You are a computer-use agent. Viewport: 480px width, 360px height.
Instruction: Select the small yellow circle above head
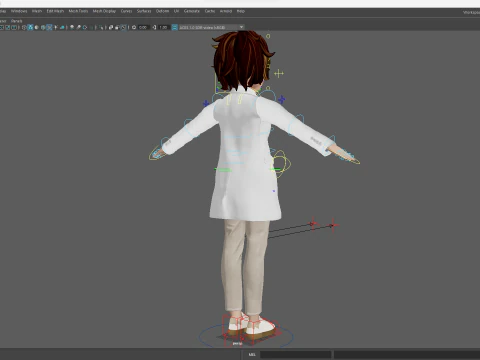tap(268, 36)
